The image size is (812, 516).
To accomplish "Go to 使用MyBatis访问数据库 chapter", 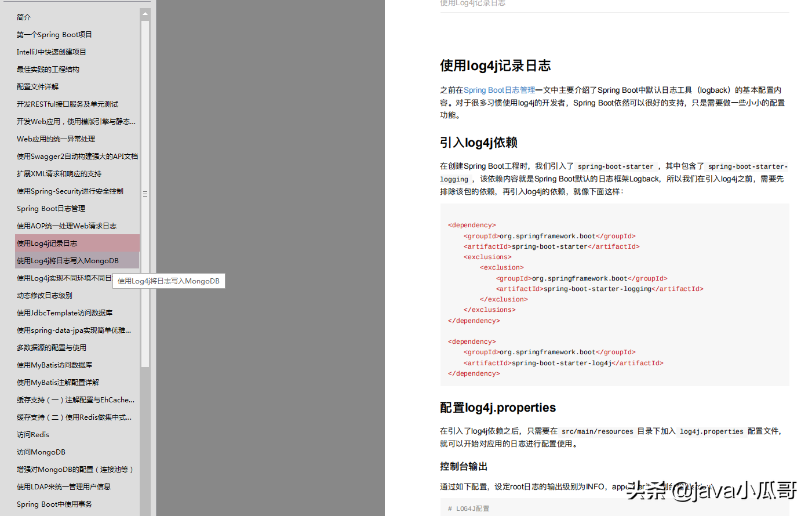I will point(54,365).
